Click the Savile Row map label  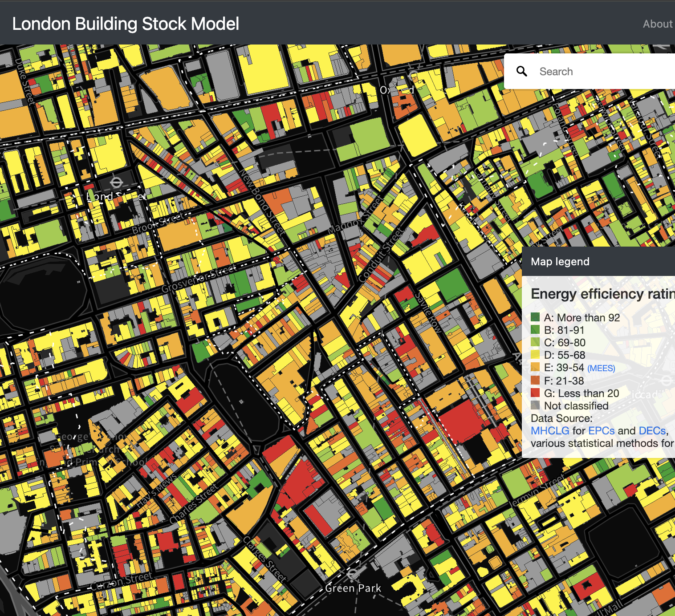[428, 312]
